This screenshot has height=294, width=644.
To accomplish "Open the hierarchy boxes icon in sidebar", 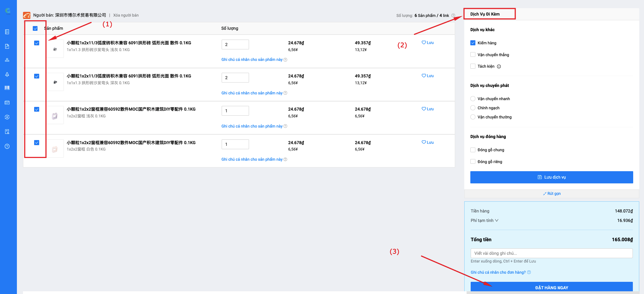I will click(7, 60).
